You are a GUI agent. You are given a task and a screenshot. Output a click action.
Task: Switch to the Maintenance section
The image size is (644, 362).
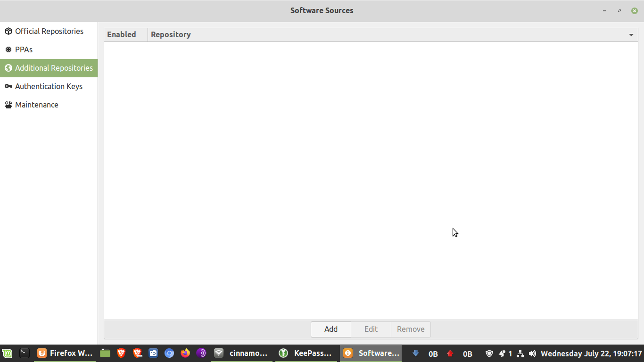click(x=37, y=104)
